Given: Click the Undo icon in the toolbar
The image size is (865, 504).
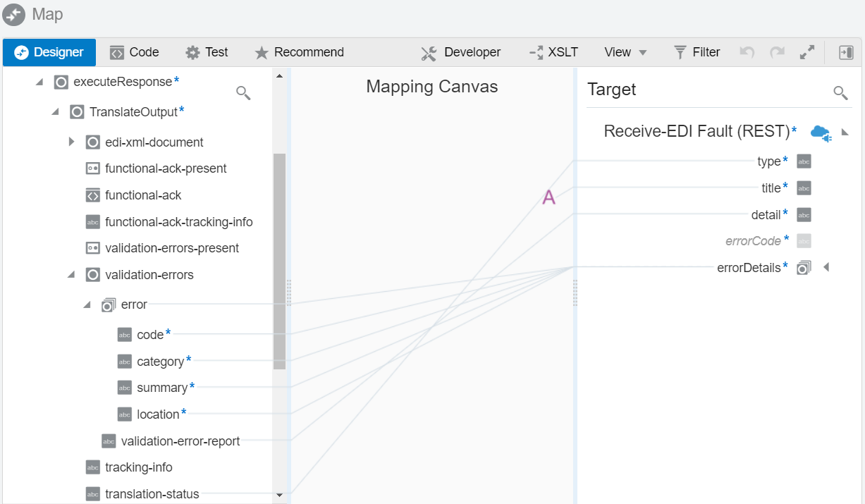Looking at the screenshot, I should pos(747,51).
